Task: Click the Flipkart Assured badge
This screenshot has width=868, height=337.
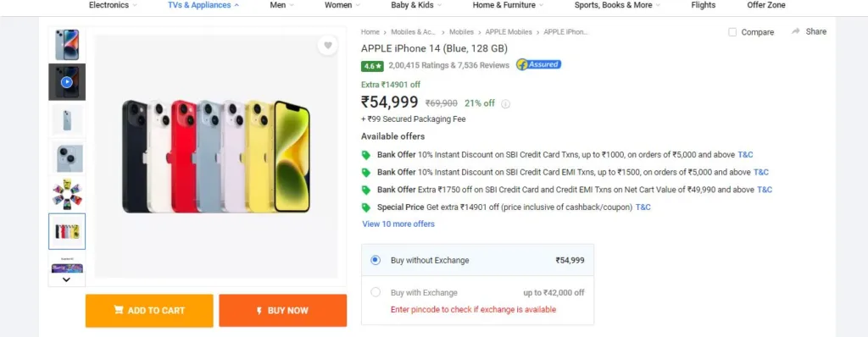Action: pos(538,64)
